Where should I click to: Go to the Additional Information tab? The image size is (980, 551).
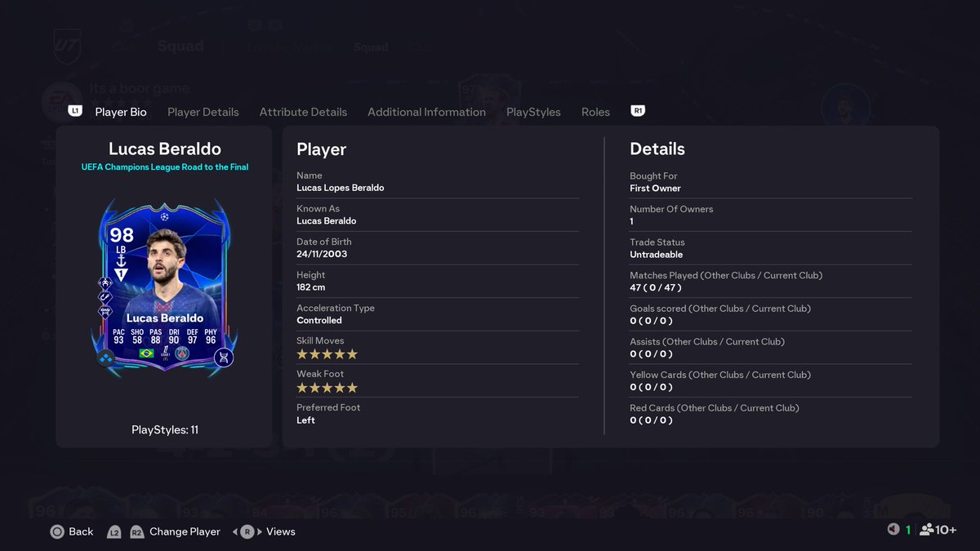426,112
